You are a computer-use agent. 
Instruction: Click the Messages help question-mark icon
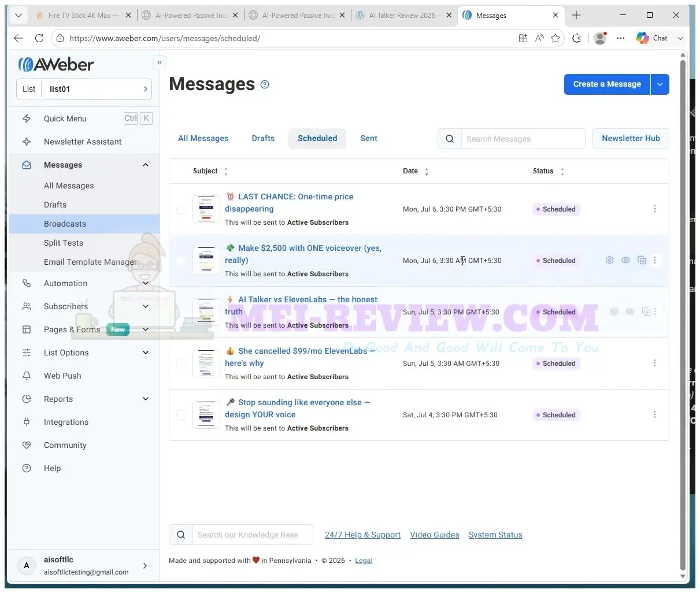tap(265, 84)
